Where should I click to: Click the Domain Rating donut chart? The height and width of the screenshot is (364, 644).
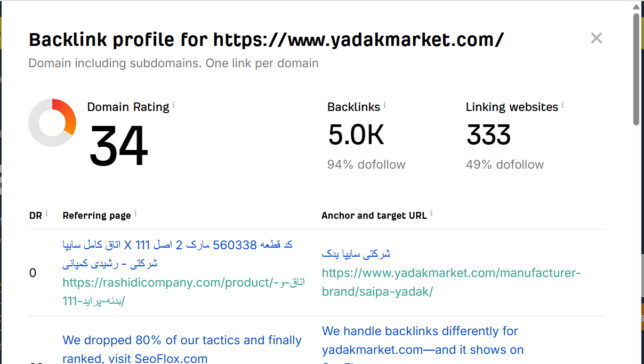point(52,123)
